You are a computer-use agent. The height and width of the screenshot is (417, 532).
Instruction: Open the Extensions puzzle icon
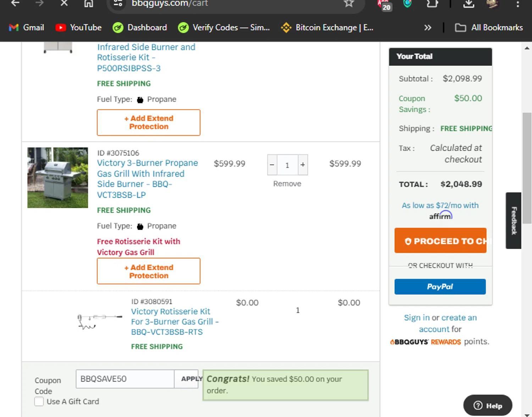pyautogui.click(x=432, y=3)
